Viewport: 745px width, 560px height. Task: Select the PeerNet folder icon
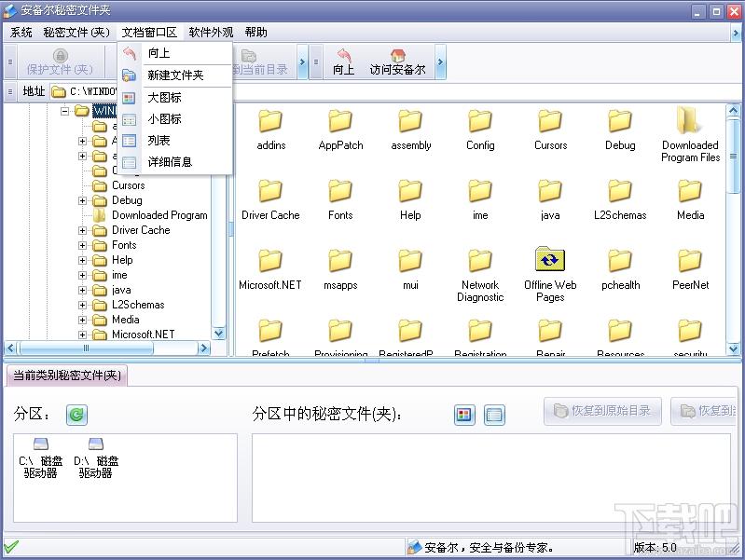pos(690,261)
